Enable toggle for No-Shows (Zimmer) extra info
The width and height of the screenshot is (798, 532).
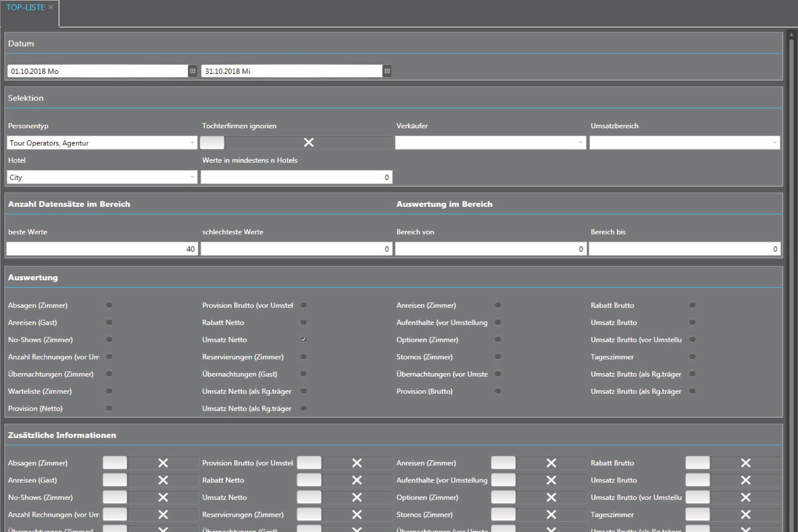115,497
